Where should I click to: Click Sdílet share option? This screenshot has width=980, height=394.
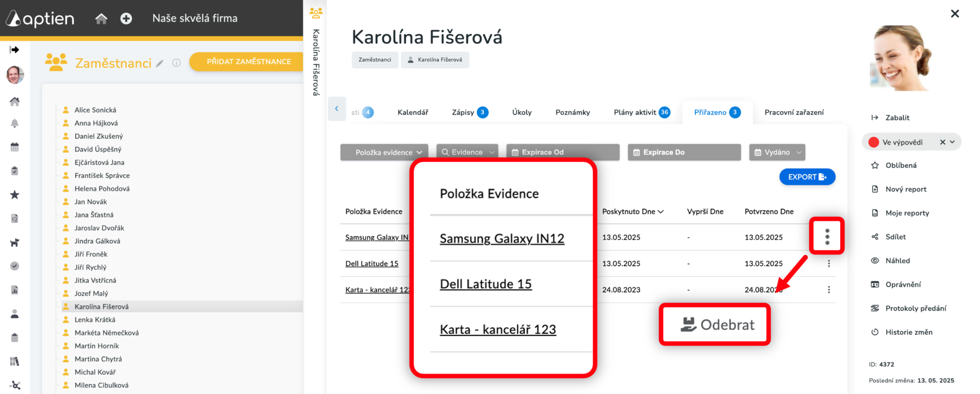coord(888,237)
